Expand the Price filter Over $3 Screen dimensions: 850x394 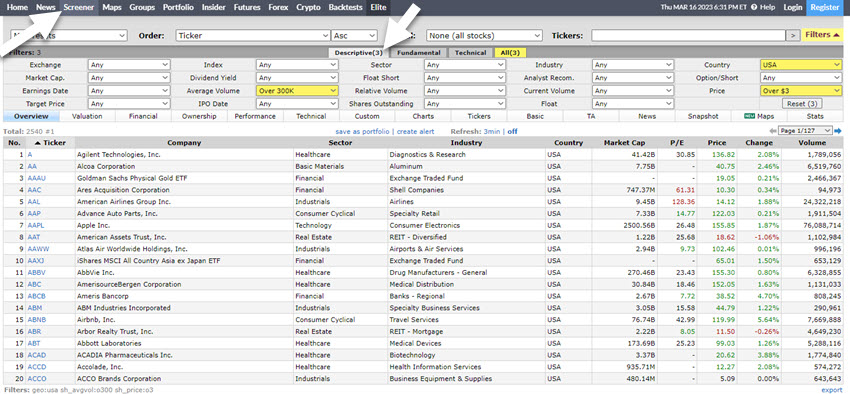point(801,91)
